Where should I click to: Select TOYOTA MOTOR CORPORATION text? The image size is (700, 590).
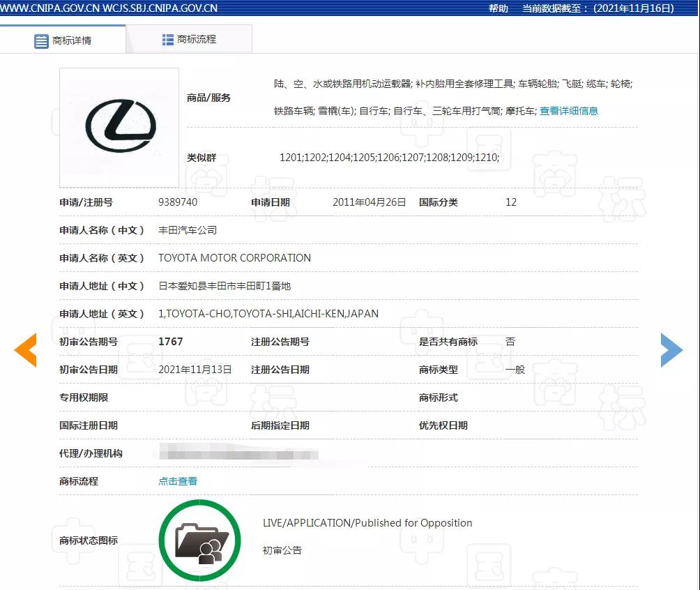234,258
